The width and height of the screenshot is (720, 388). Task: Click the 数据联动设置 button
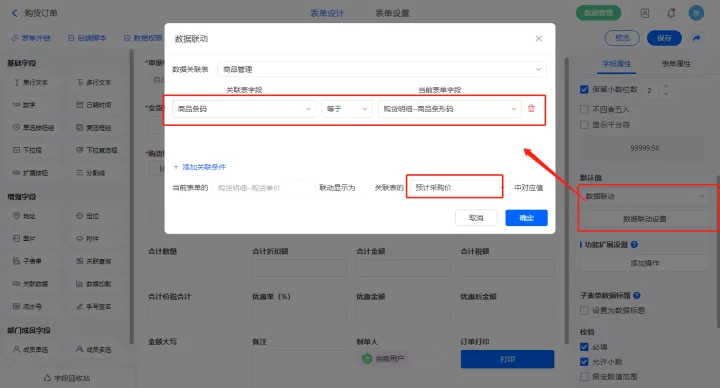tap(644, 219)
